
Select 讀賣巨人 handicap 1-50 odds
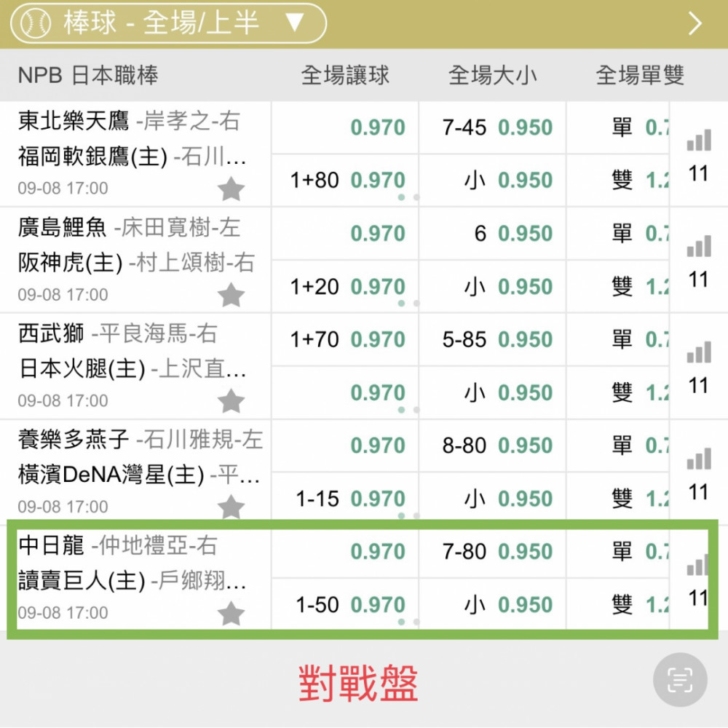[345, 604]
